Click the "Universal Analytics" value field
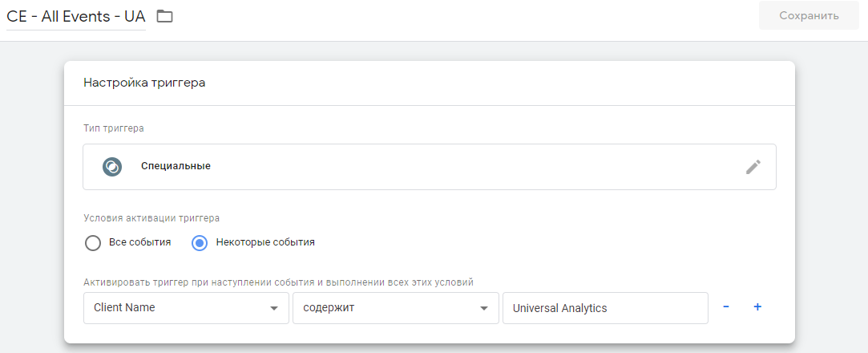 point(605,308)
